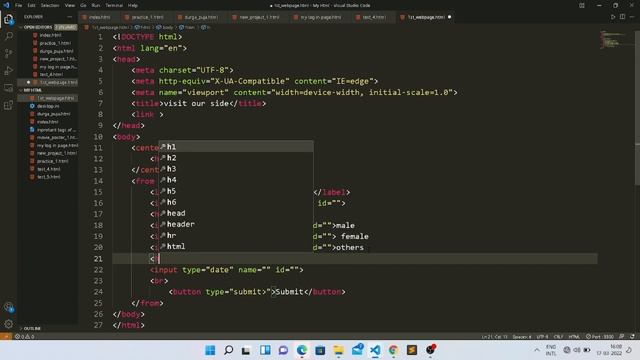Open the Run and Debug view

(9, 71)
